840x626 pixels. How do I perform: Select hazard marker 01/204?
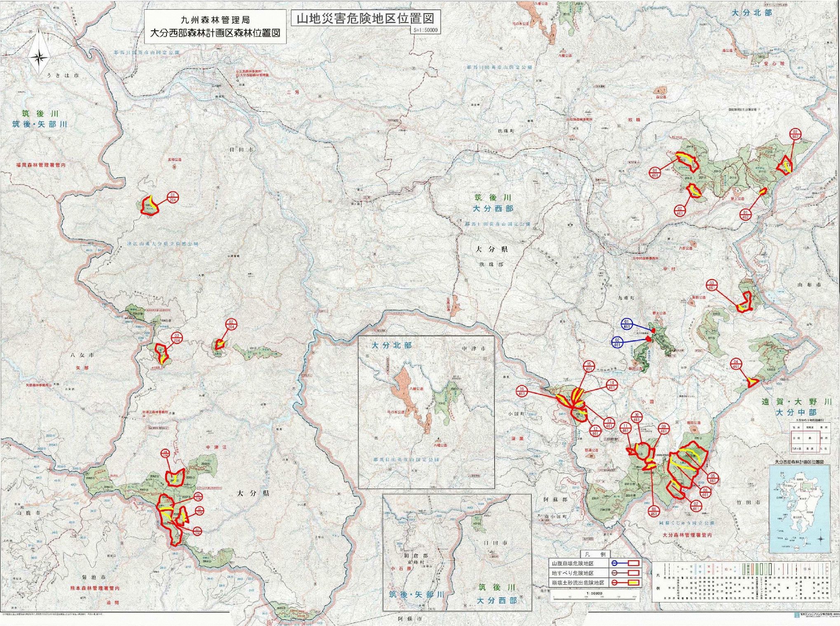click(x=173, y=198)
